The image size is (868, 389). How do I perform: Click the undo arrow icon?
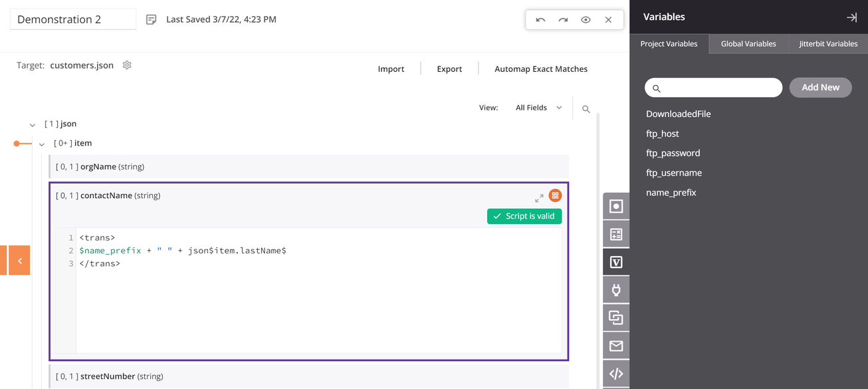pos(540,20)
